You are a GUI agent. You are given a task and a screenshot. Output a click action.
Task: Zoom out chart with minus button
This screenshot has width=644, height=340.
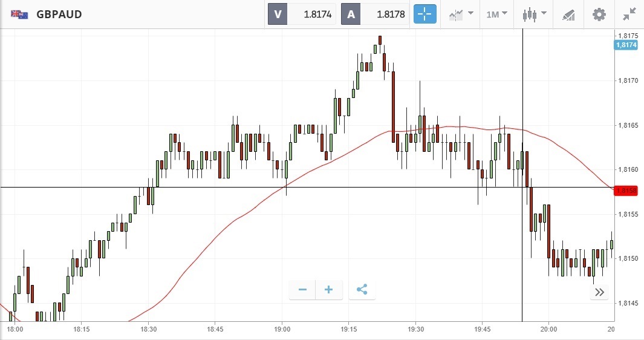pyautogui.click(x=302, y=290)
